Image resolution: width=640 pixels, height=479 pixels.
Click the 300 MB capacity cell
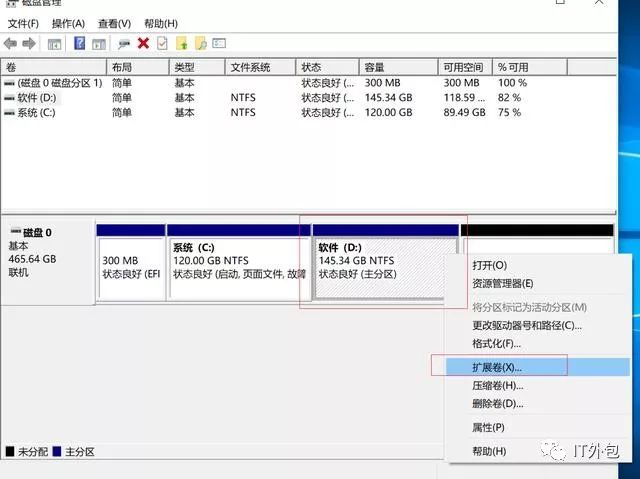382,83
